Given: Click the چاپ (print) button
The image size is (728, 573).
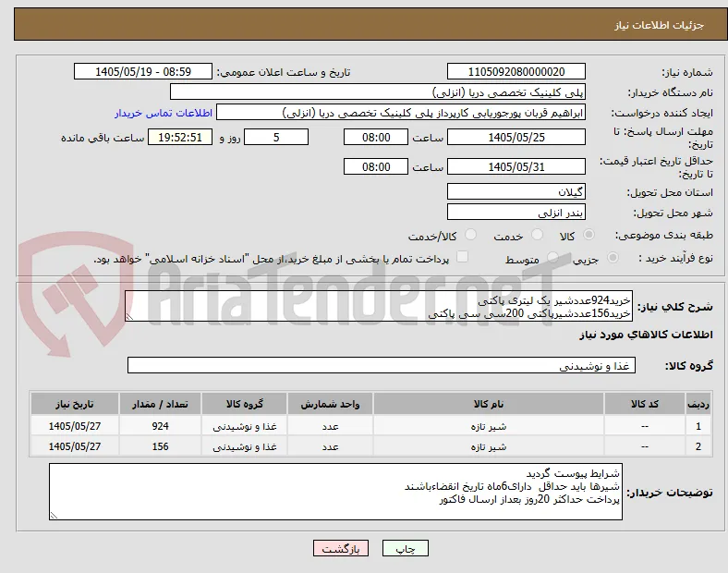Looking at the screenshot, I should click(405, 548).
